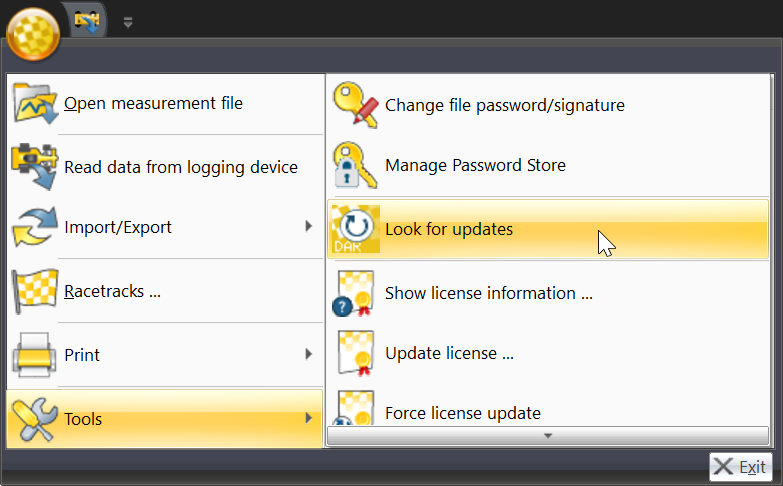Expand the Tools submenu arrow
This screenshot has width=783, height=486.
tap(309, 419)
